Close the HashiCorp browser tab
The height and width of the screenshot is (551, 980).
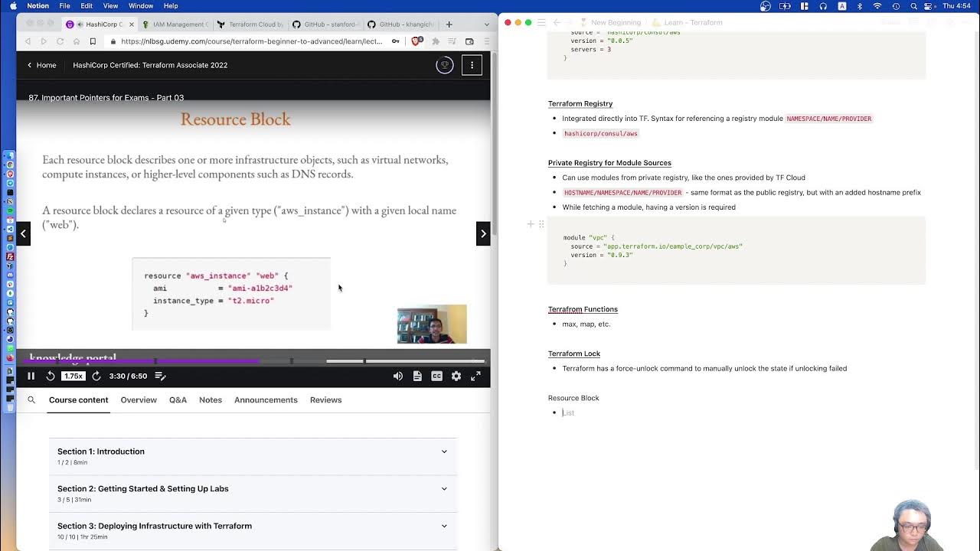131,24
